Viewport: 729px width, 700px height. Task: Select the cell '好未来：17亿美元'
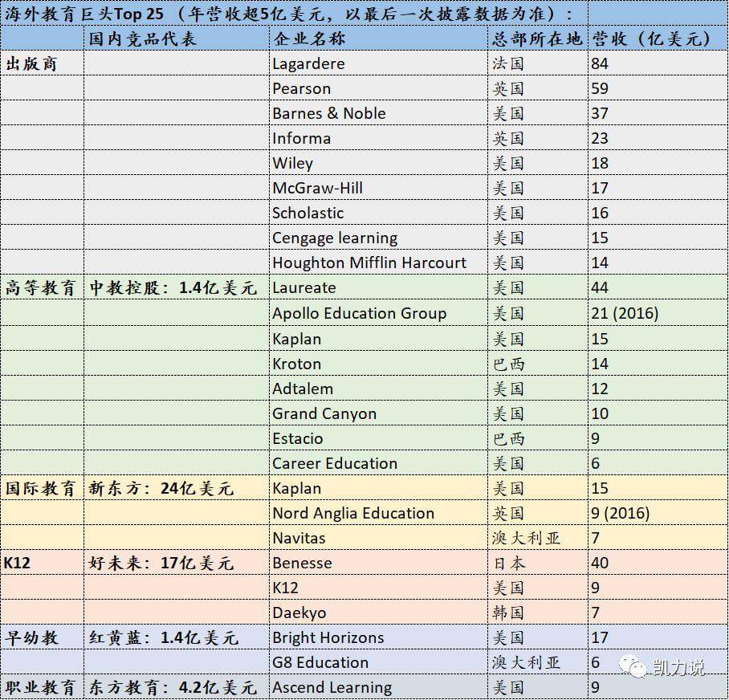click(177, 563)
